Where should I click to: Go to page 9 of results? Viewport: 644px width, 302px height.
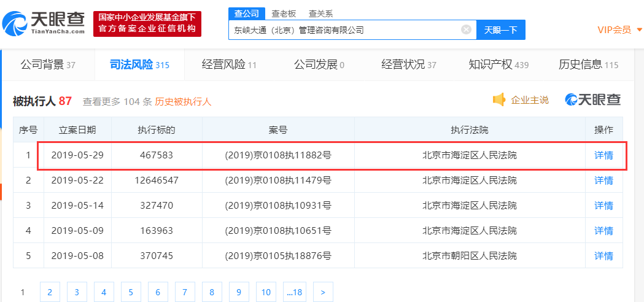(x=239, y=292)
